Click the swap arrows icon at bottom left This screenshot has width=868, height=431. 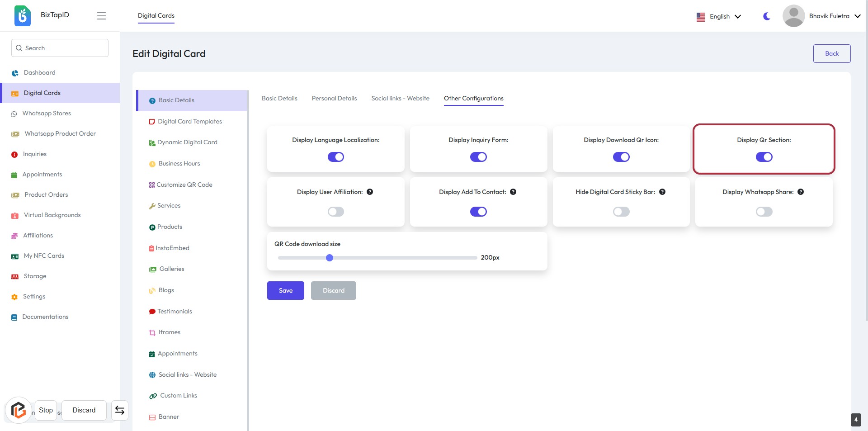coord(120,410)
